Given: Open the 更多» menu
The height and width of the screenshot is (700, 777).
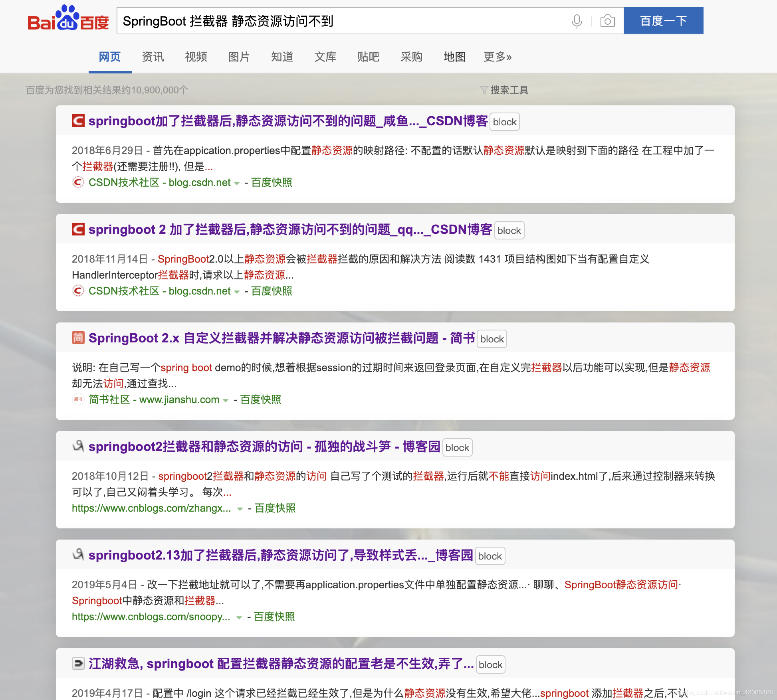Looking at the screenshot, I should [x=497, y=57].
